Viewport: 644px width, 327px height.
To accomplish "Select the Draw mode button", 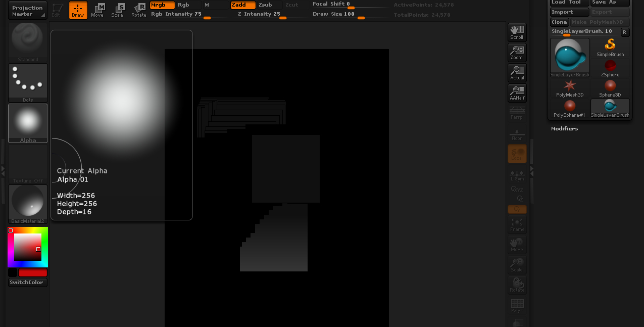I will tap(78, 10).
